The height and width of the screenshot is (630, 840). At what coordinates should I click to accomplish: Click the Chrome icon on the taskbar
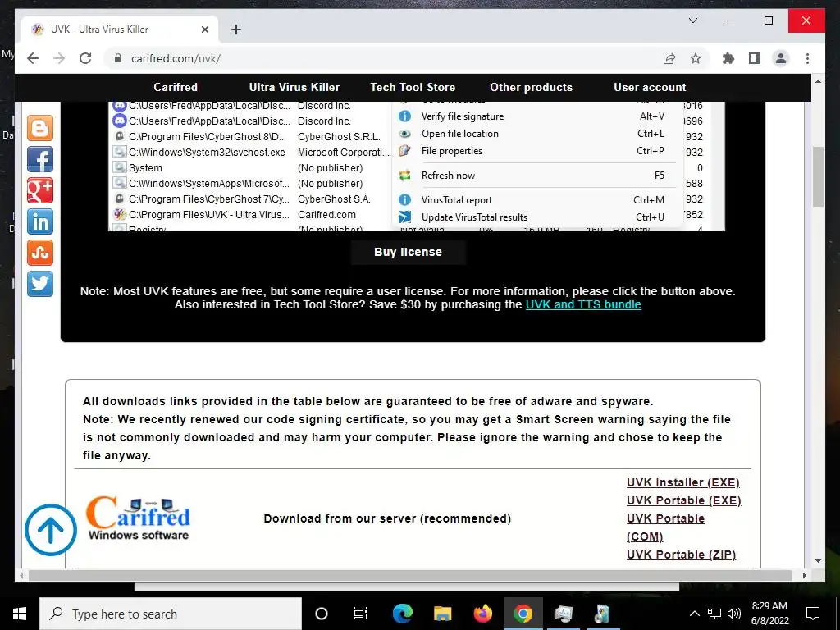[x=523, y=614]
